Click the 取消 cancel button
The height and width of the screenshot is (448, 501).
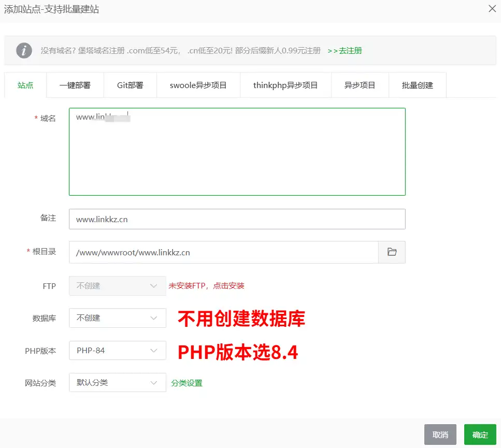pos(440,435)
